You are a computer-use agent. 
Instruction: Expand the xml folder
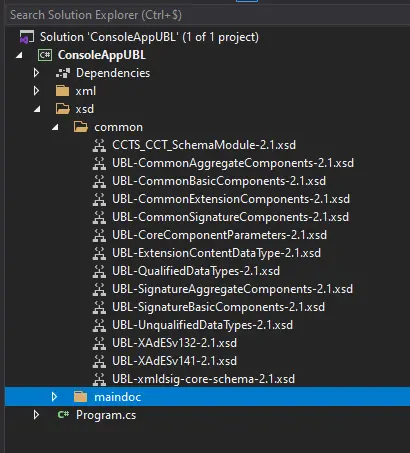pyautogui.click(x=36, y=91)
